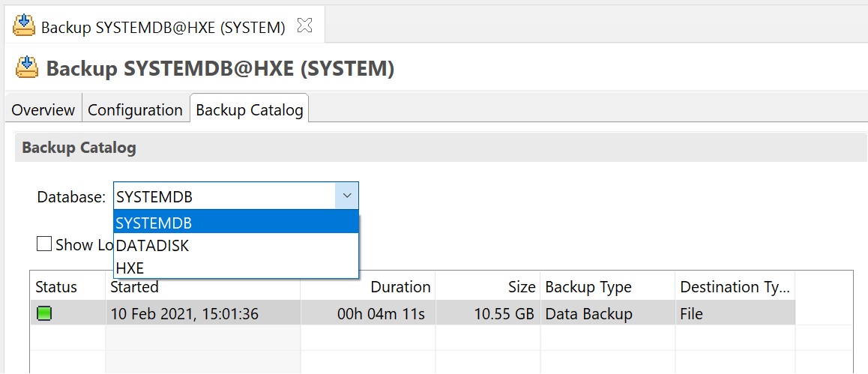Sort by the Backup Type column
This screenshot has width=868, height=374.
pos(588,287)
